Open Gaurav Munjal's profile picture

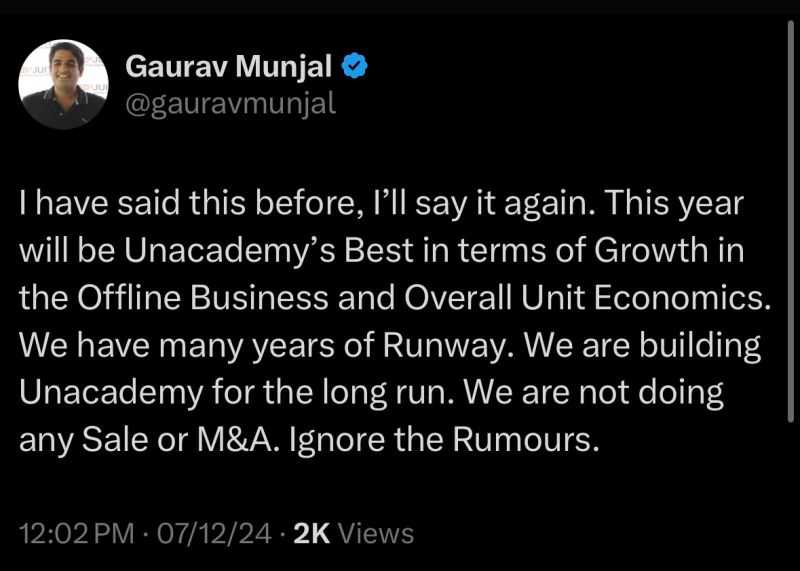(x=64, y=85)
